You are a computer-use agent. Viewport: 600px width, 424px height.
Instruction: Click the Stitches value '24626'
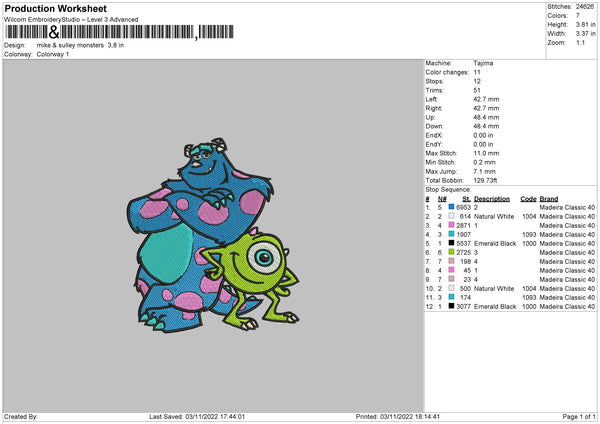click(585, 7)
